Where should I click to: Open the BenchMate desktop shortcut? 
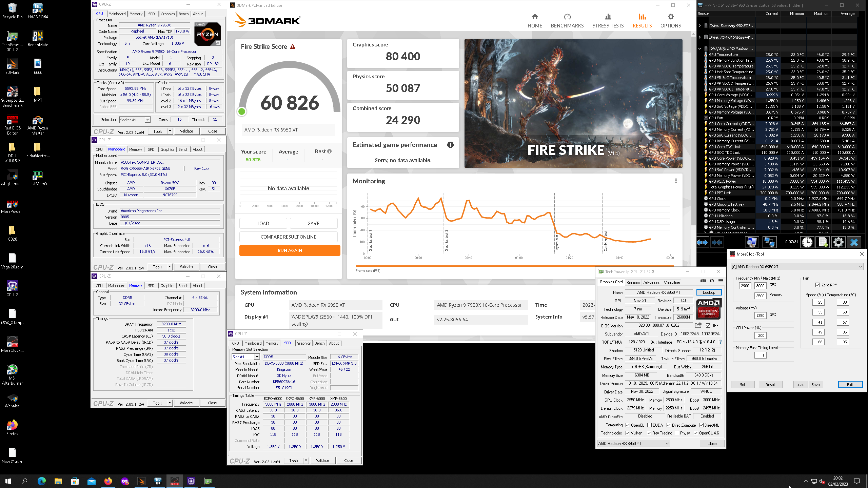(38, 39)
